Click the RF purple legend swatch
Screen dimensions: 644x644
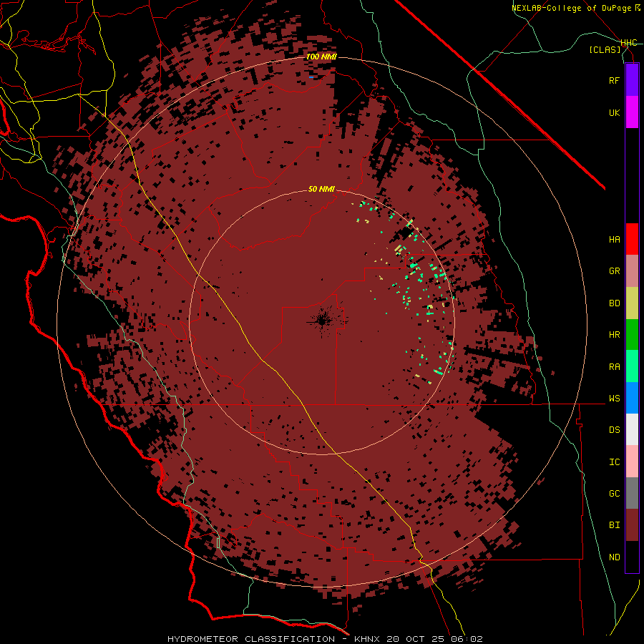point(632,80)
